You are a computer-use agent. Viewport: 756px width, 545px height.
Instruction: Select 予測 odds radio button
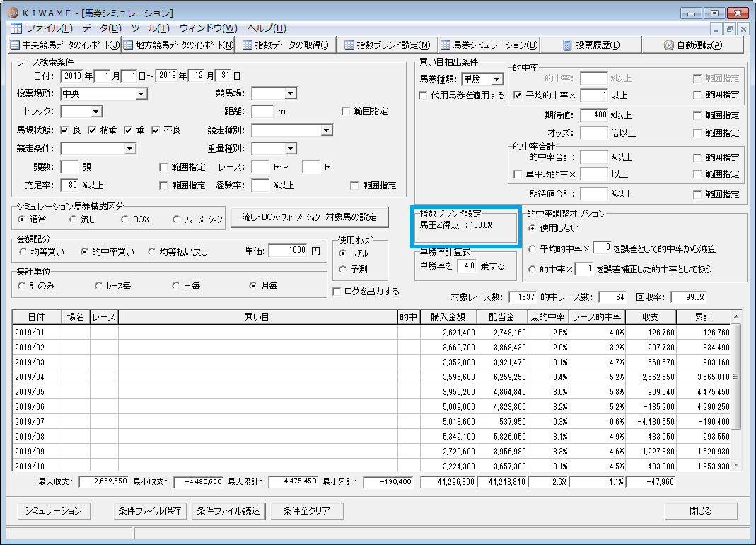tap(343, 270)
